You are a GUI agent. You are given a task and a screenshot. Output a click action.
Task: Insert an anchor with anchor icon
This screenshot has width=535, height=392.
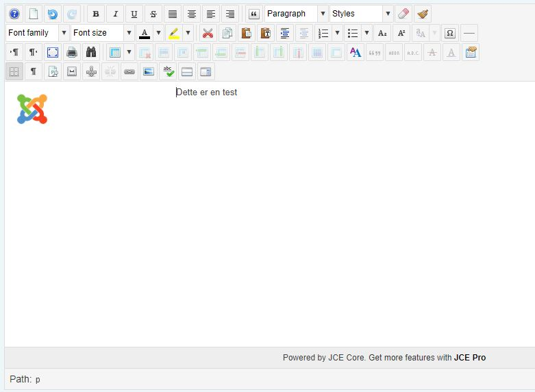(91, 71)
